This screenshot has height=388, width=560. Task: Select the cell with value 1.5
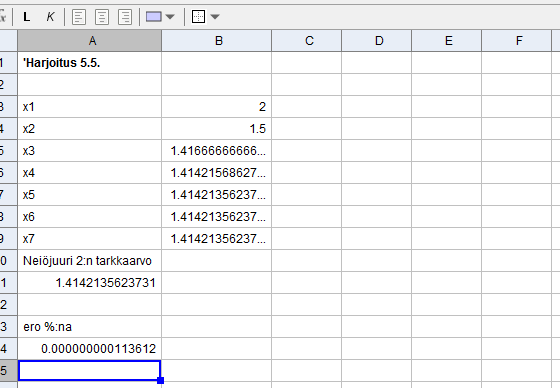(217, 129)
